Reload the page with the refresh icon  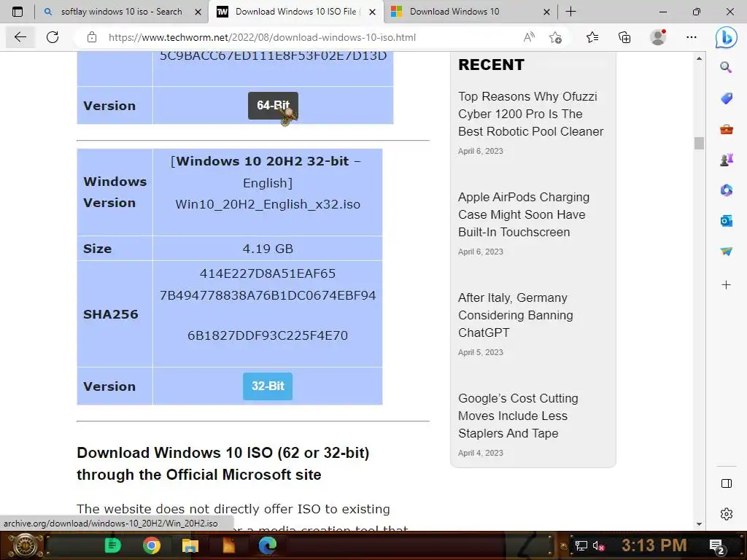click(x=53, y=37)
